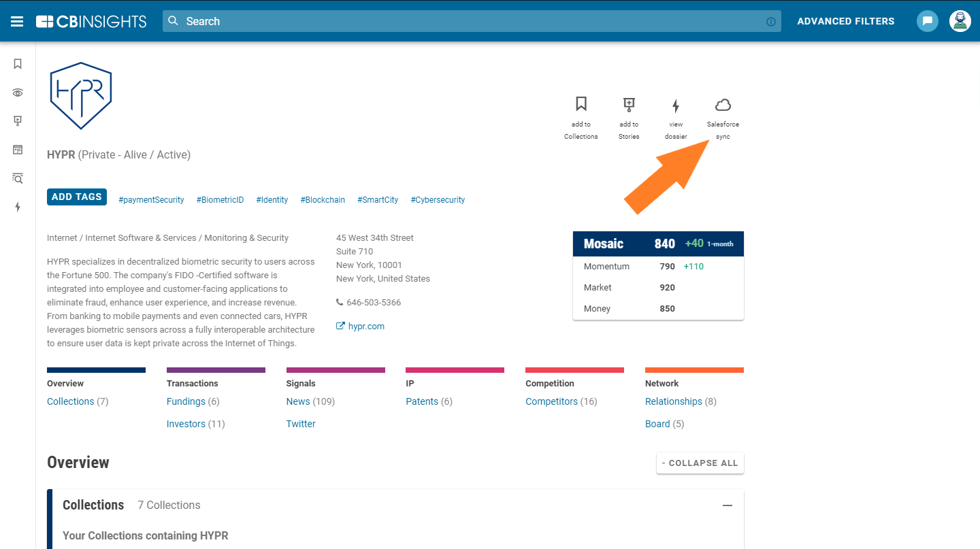
Task: Click the HYPR company logo
Action: pos(80,95)
